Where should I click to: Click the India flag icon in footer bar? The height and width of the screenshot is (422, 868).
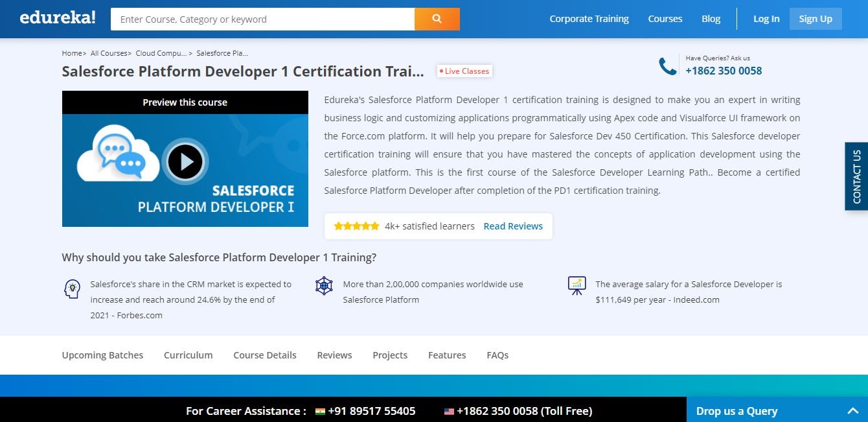(320, 411)
